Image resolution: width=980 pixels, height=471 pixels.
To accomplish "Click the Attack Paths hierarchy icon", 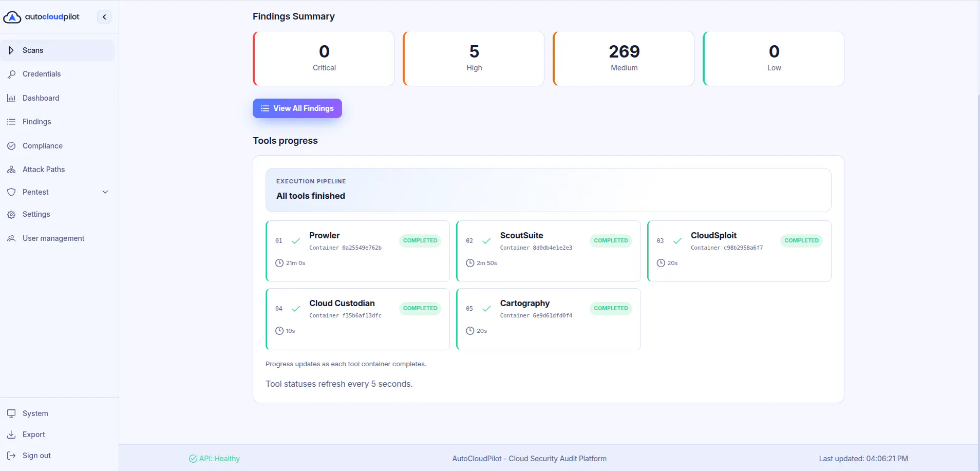I will [x=11, y=169].
